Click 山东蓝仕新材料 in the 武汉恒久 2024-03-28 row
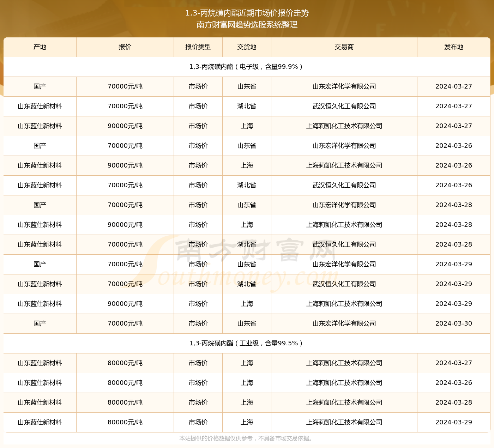This screenshot has height=448, width=494. [40, 244]
